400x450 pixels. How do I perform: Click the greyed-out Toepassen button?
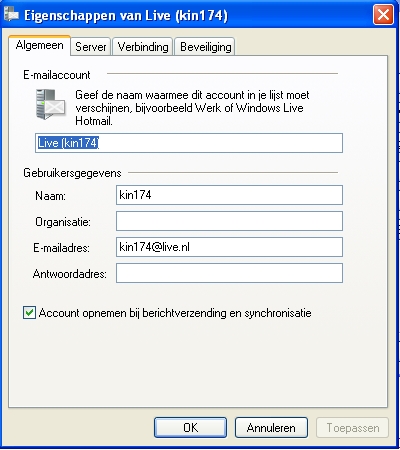[353, 428]
